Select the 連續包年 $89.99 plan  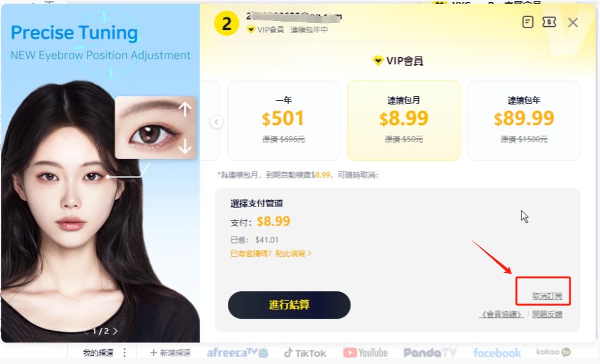pyautogui.click(x=524, y=120)
